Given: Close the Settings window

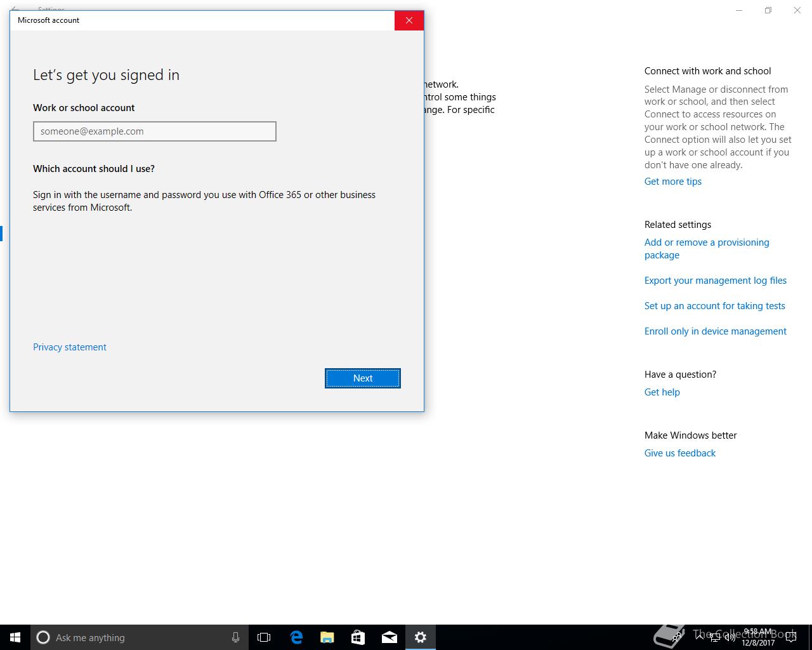Looking at the screenshot, I should pos(797,10).
